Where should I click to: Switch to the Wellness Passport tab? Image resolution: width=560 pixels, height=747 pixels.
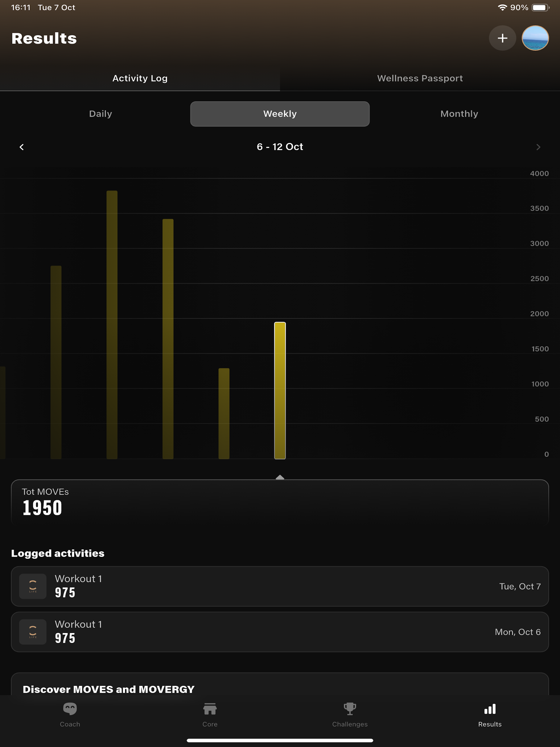click(420, 78)
